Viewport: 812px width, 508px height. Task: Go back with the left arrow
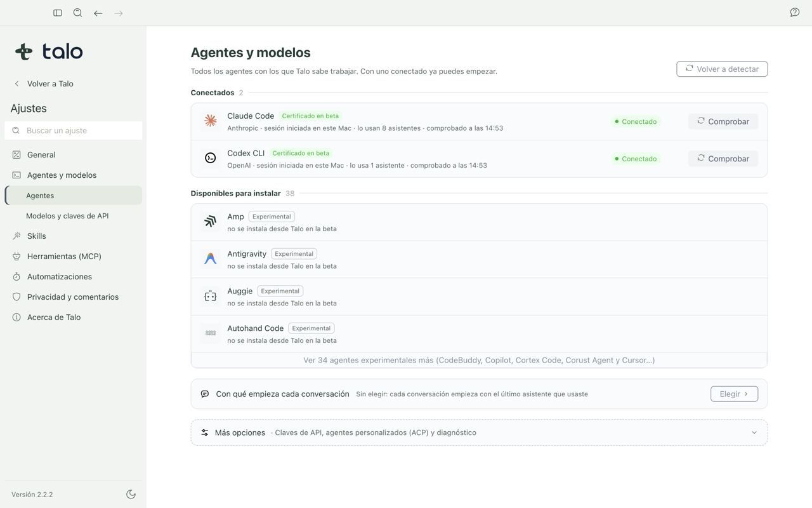pos(98,13)
